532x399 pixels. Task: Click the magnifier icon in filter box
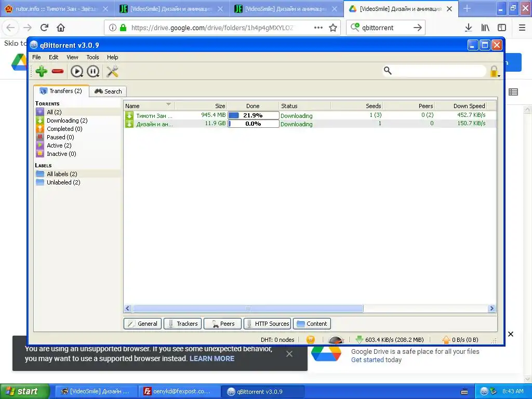[x=388, y=71]
